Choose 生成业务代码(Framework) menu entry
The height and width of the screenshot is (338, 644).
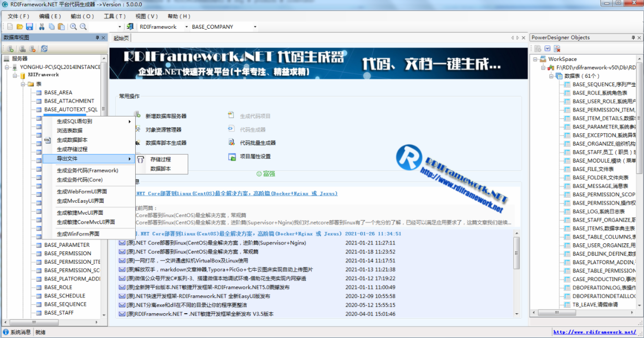88,170
